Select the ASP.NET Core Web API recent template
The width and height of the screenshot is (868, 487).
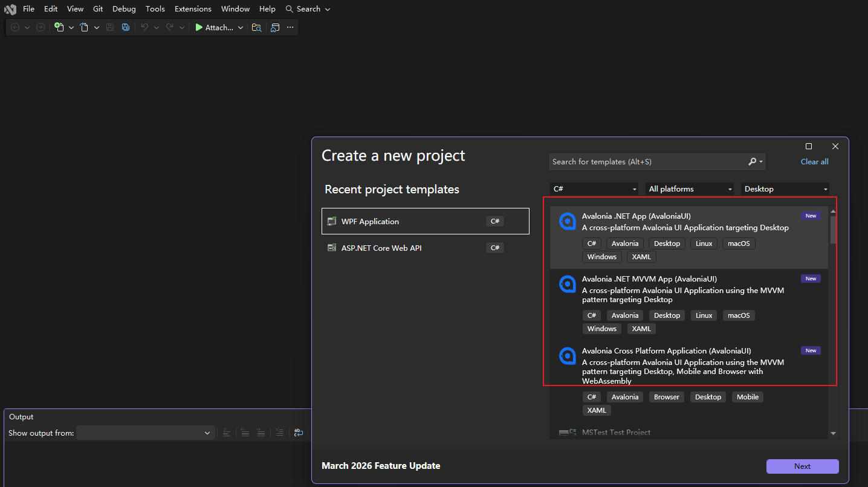[426, 248]
